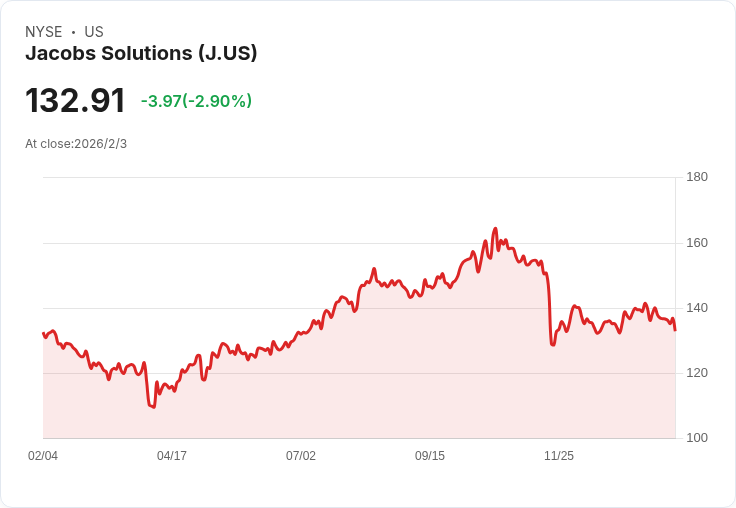Click the 120 price axis label
Screen dimensions: 736x508
pos(697,373)
